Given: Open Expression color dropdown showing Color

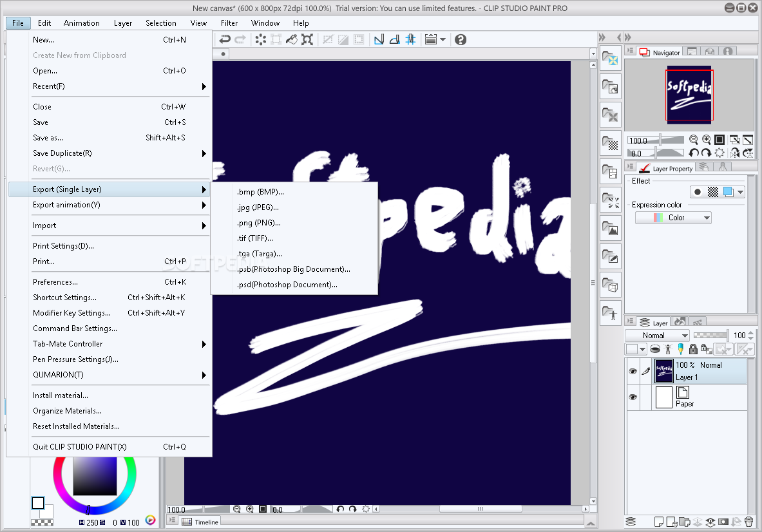Looking at the screenshot, I should click(x=673, y=218).
